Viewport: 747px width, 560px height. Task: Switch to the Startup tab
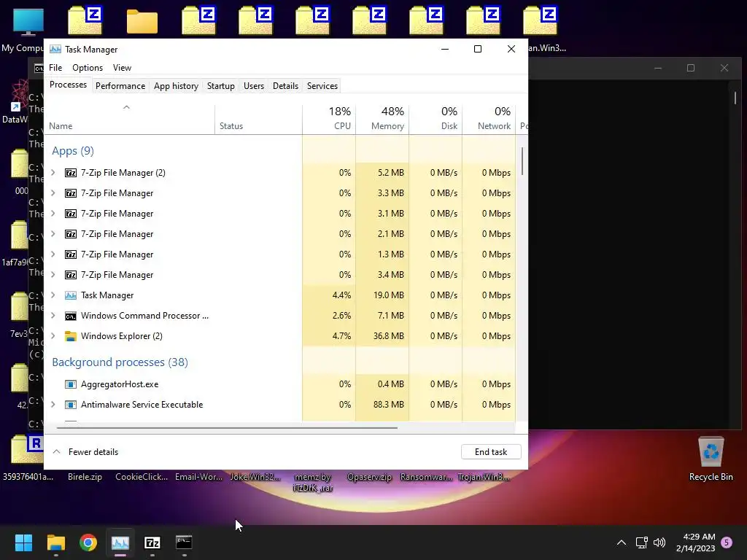point(220,86)
